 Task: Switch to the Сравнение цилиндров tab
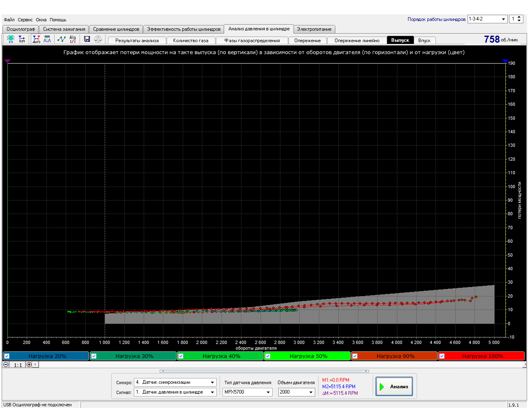(116, 29)
